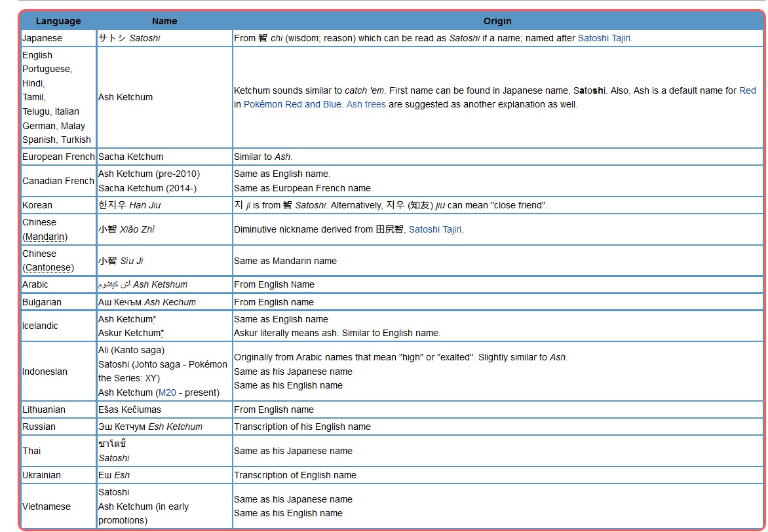Open the Pokémon Red and Blue link

click(x=294, y=104)
